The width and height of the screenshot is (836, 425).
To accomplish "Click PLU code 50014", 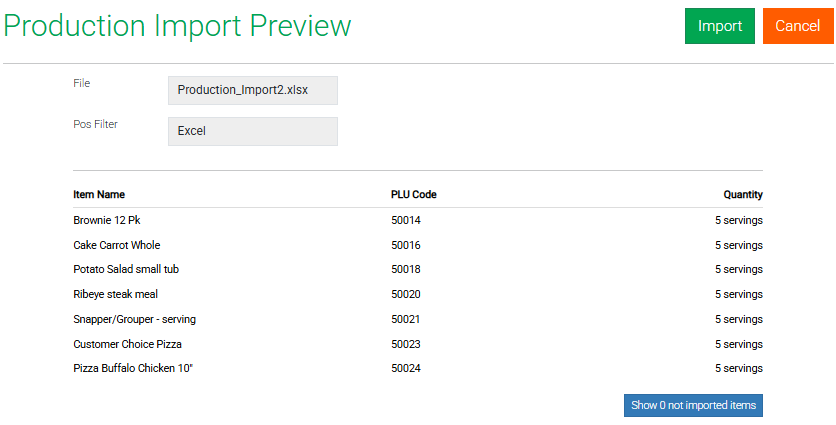I will pos(405,220).
